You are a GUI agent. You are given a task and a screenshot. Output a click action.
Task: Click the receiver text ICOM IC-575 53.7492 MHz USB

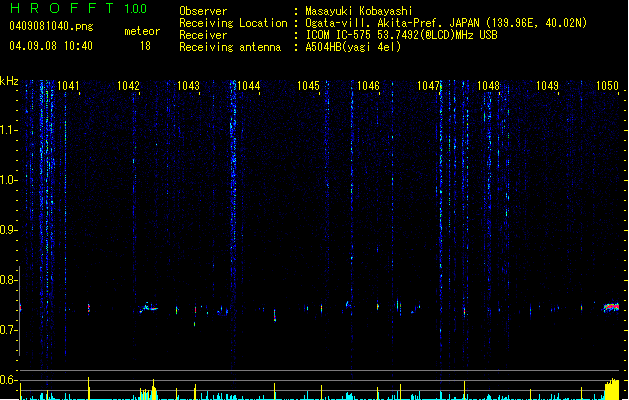coord(401,35)
